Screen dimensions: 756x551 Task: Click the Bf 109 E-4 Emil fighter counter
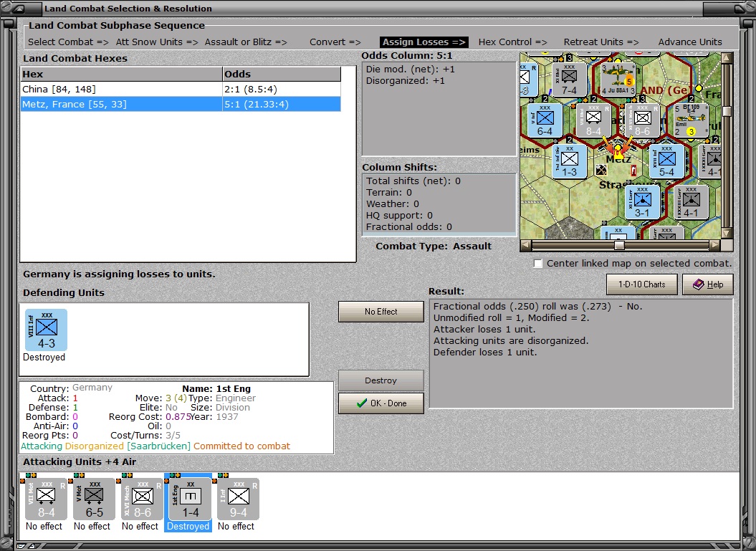point(691,120)
